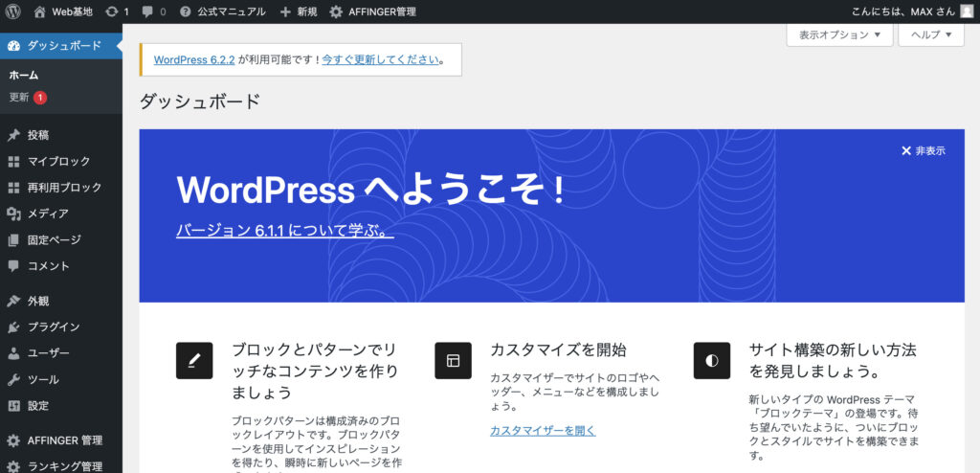Click バージョン 6.1.1 について学ぶ link
The height and width of the screenshot is (473, 980).
tap(284, 231)
